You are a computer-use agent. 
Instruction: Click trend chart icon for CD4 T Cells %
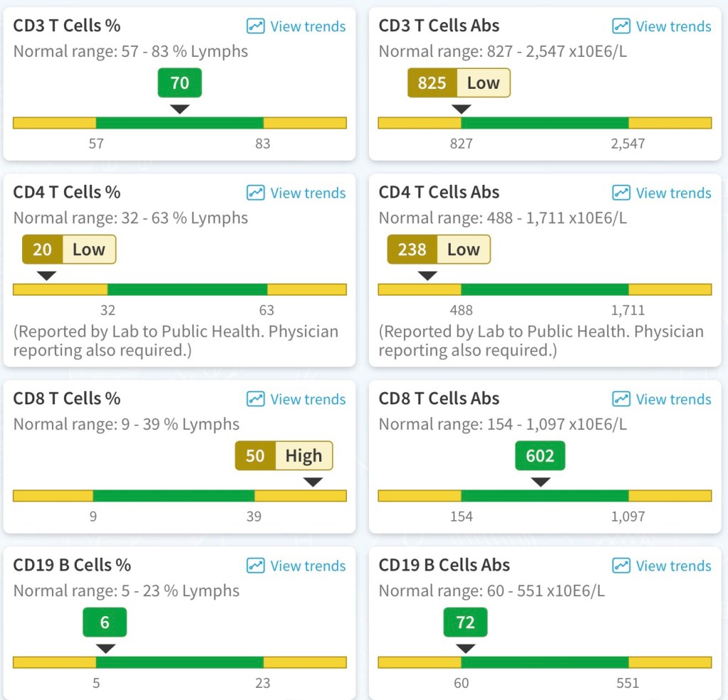pos(255,193)
